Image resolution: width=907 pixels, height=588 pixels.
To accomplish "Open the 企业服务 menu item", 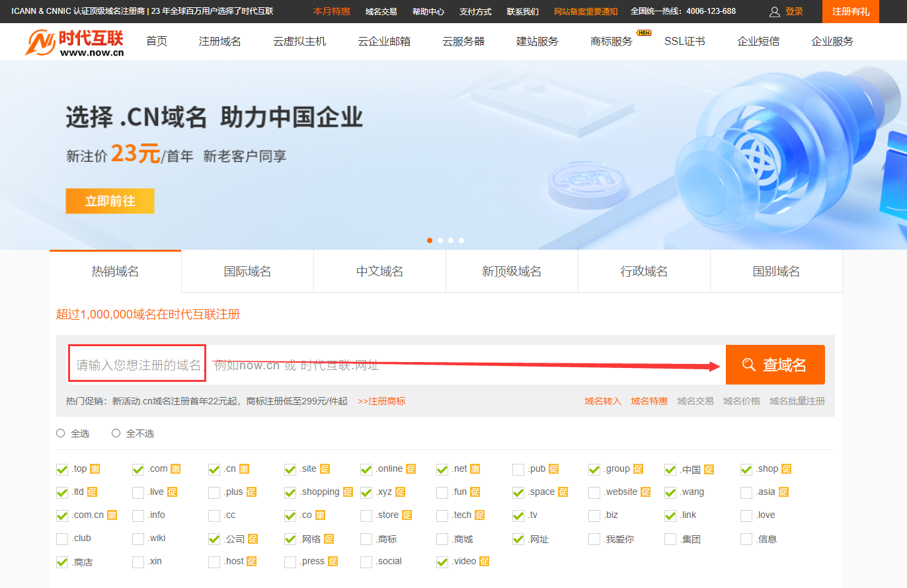I will pos(832,41).
